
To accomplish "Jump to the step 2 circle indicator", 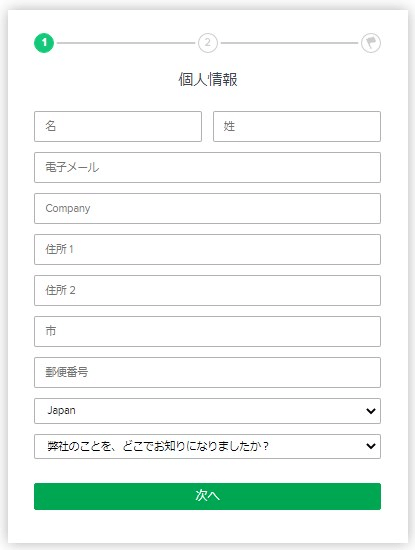I will click(x=208, y=43).
